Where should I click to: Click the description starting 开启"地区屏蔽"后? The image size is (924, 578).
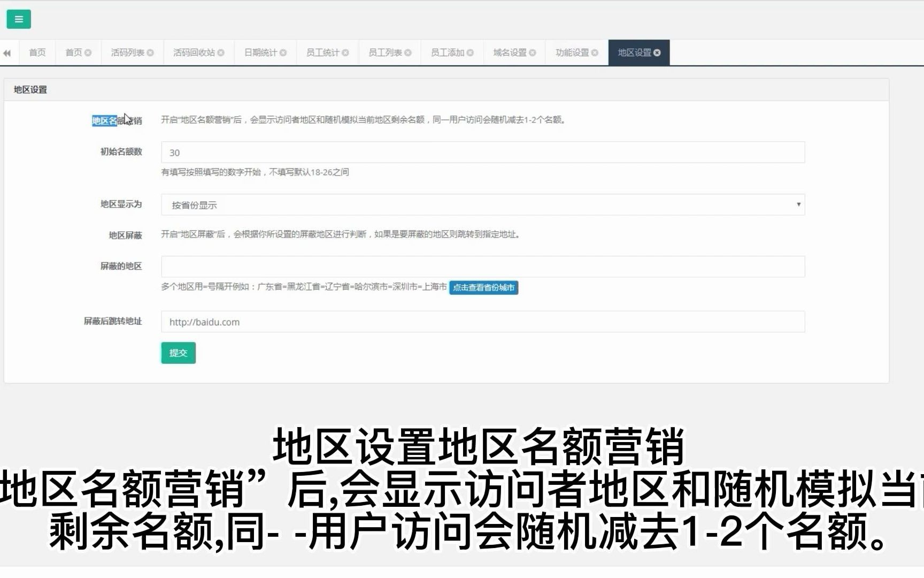click(x=341, y=234)
